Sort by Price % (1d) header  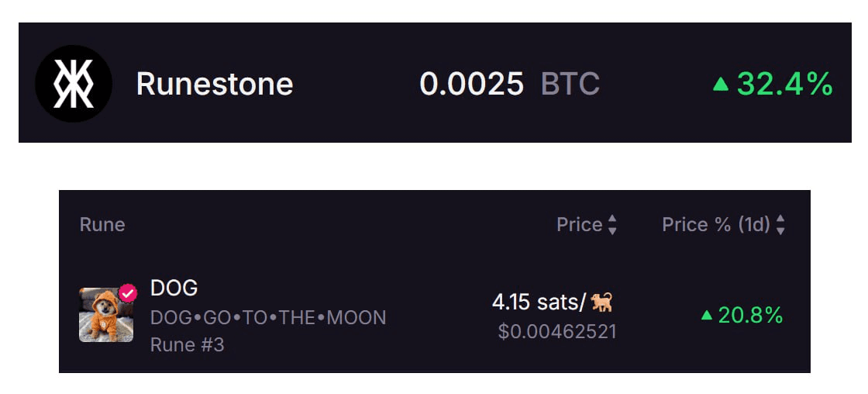tap(716, 224)
